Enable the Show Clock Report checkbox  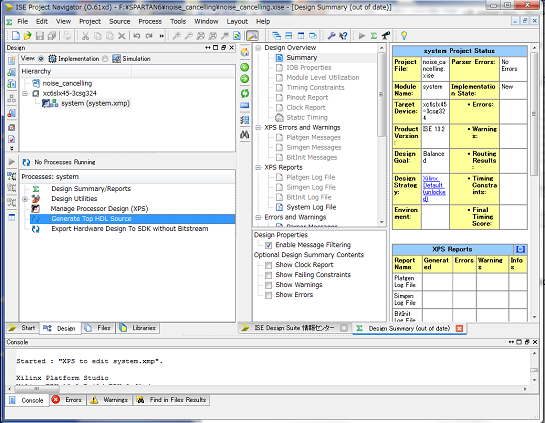click(x=268, y=265)
